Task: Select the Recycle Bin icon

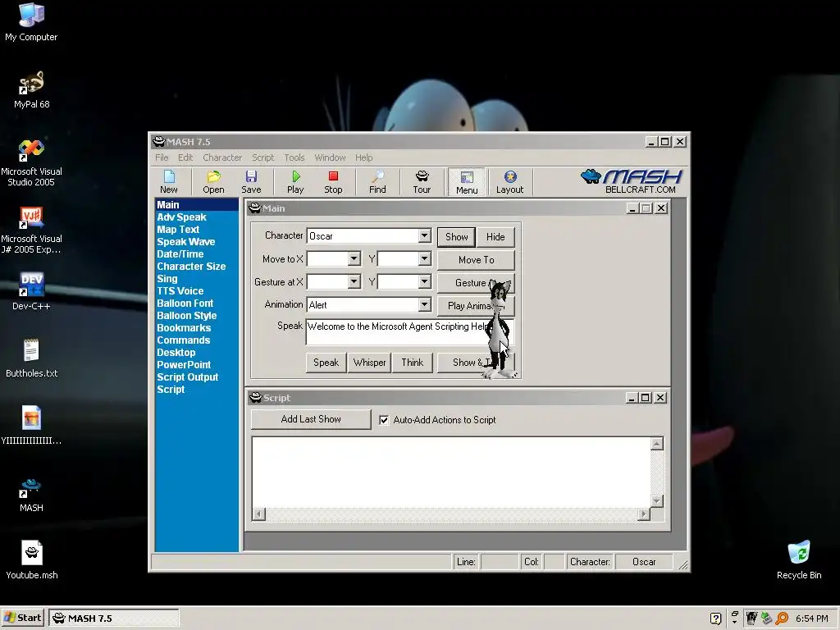Action: click(x=799, y=560)
